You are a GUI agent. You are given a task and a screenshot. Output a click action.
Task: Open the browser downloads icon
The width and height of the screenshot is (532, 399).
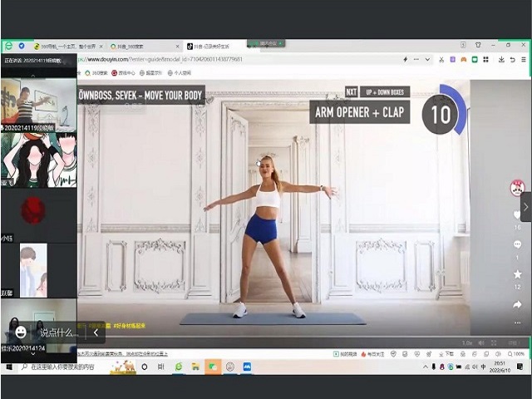point(501,60)
